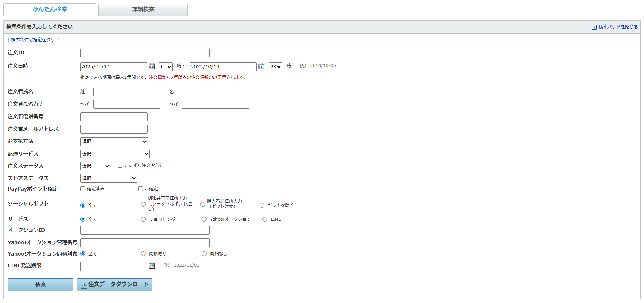Open the お支払方法 dropdown
The image size is (644, 303).
click(114, 142)
